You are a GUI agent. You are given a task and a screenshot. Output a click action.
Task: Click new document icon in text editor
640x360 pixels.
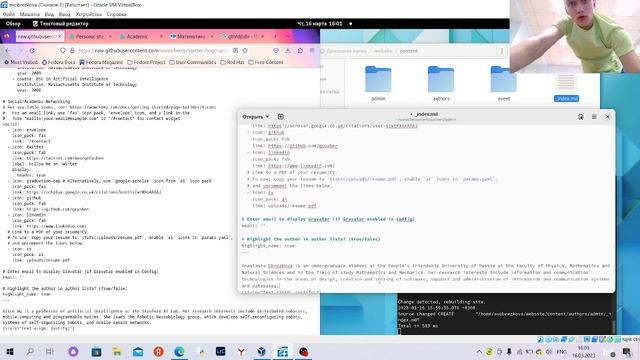pyautogui.click(x=280, y=117)
